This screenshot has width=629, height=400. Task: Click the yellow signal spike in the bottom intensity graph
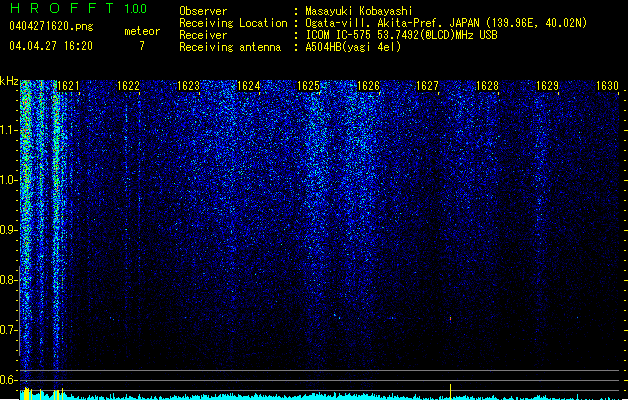click(450, 392)
